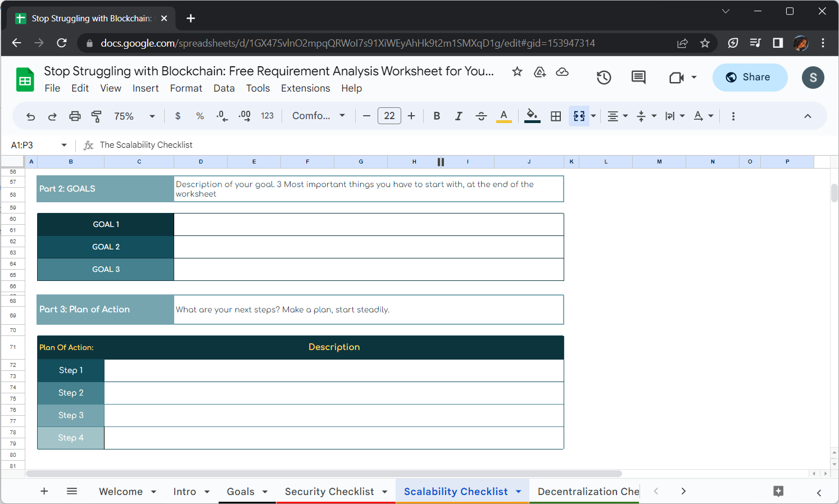Click the add new sheet button
839x504 pixels.
44,492
